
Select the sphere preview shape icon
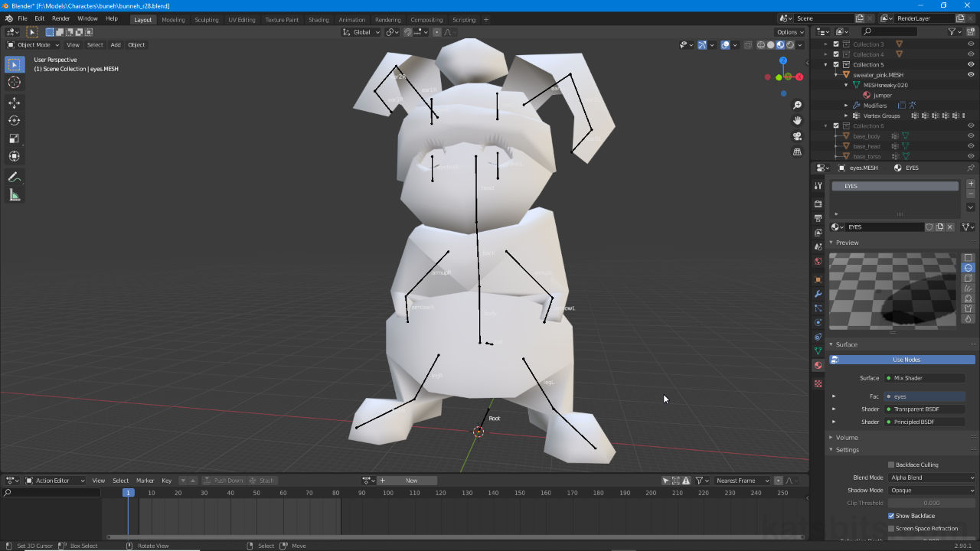pos(968,268)
